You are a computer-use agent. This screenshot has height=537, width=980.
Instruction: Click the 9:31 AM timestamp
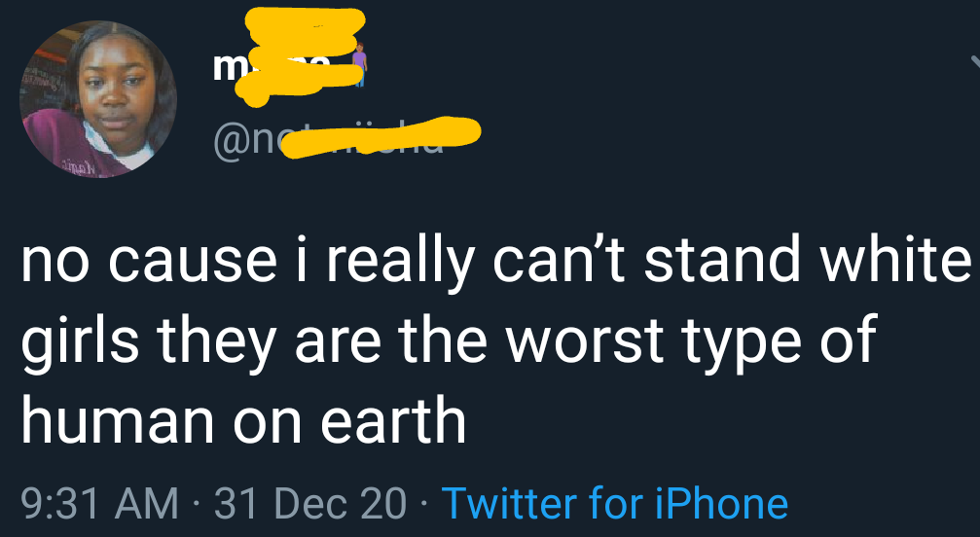[x=99, y=503]
